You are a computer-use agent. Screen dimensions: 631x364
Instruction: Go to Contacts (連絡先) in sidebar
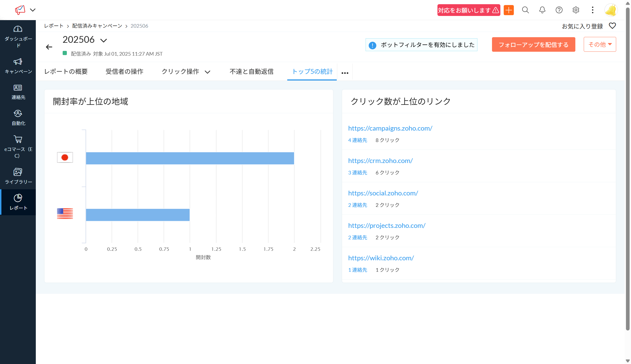pos(18,88)
